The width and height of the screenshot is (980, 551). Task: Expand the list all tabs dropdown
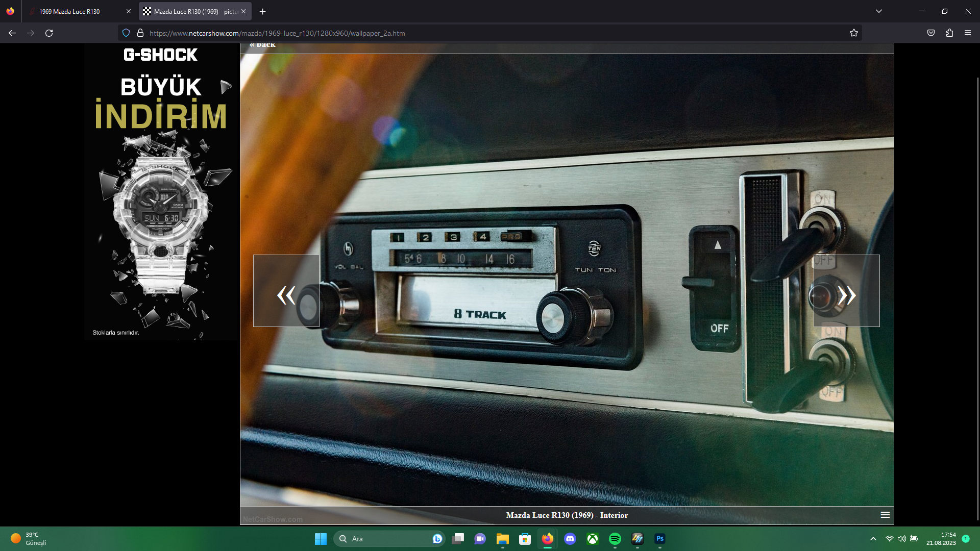(x=879, y=11)
